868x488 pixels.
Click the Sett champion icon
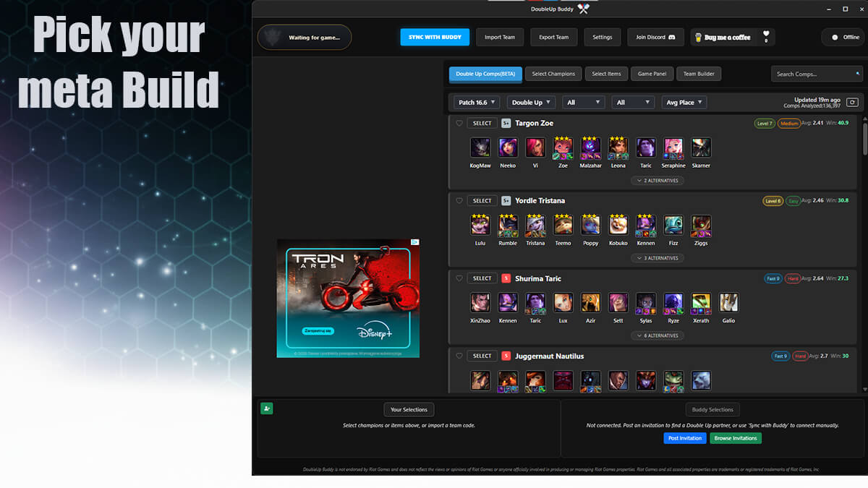coord(618,303)
